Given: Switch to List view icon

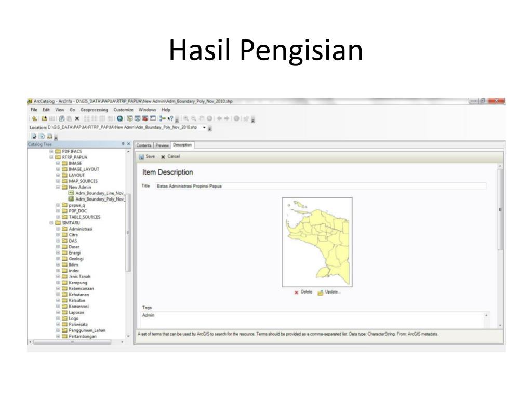Looking at the screenshot, I should [95, 119].
